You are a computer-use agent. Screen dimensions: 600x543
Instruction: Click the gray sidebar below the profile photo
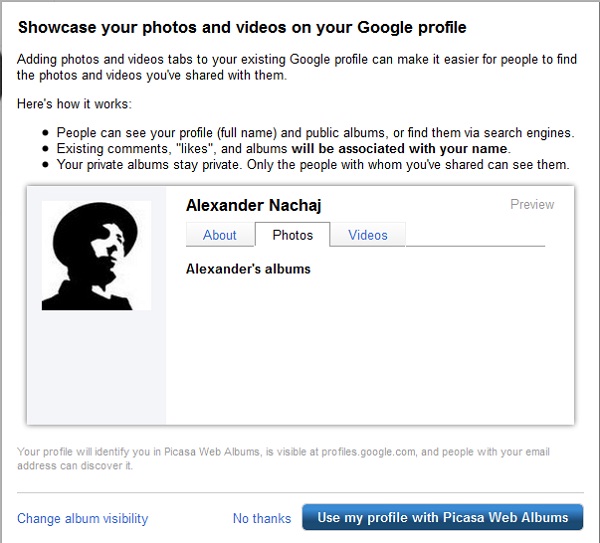(96, 370)
